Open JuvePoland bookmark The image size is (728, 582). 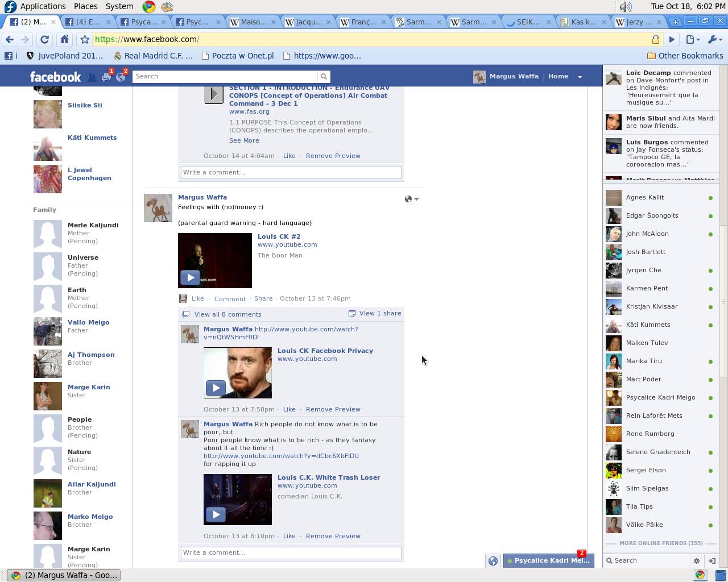pos(65,56)
